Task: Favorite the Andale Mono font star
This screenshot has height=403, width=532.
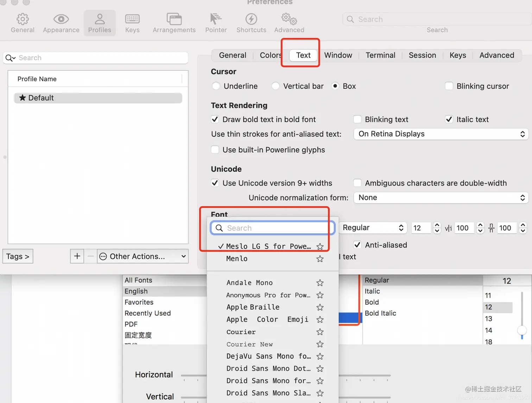Action: click(x=320, y=283)
